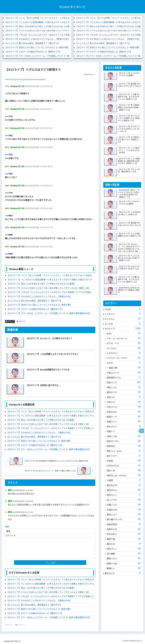Screen dimensions: 145x644
Task: Open the ホーム breadcrumb link
Action: [10, 625]
